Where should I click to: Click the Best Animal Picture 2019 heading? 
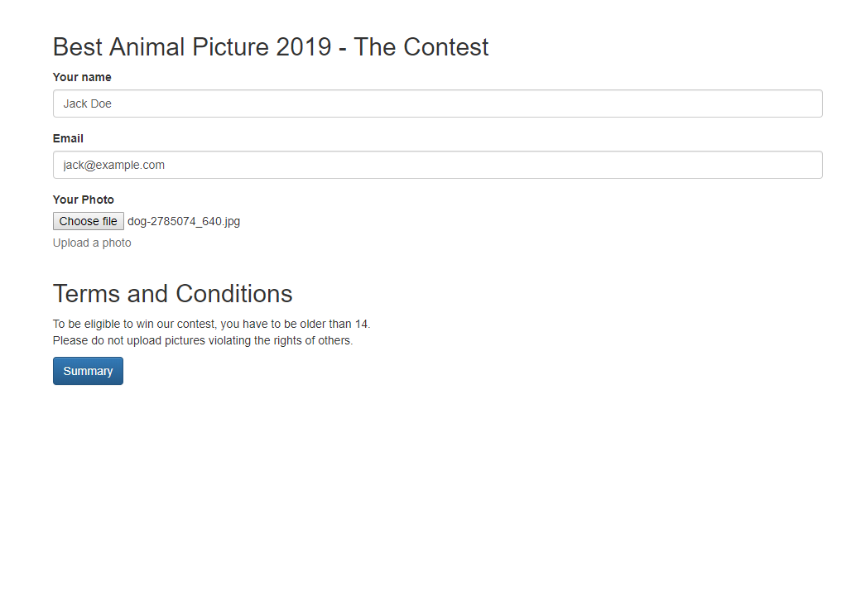tap(270, 47)
